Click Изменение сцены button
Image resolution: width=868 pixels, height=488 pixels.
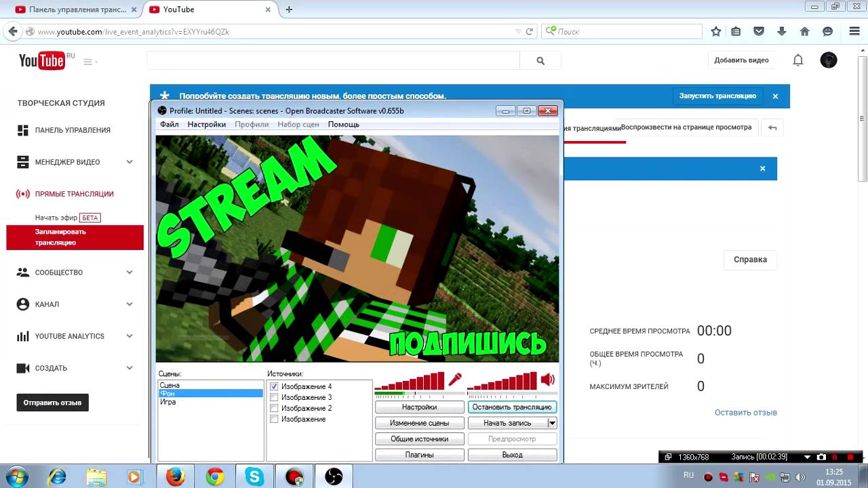[419, 423]
